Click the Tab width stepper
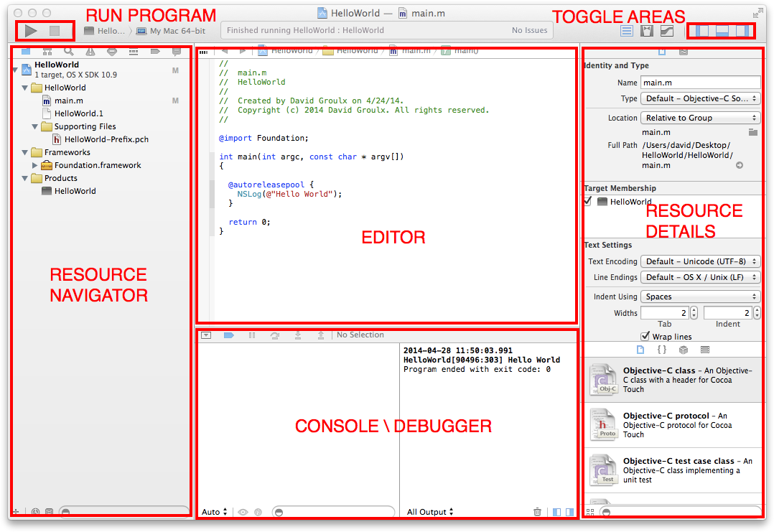This screenshot has width=774, height=532. pyautogui.click(x=694, y=313)
